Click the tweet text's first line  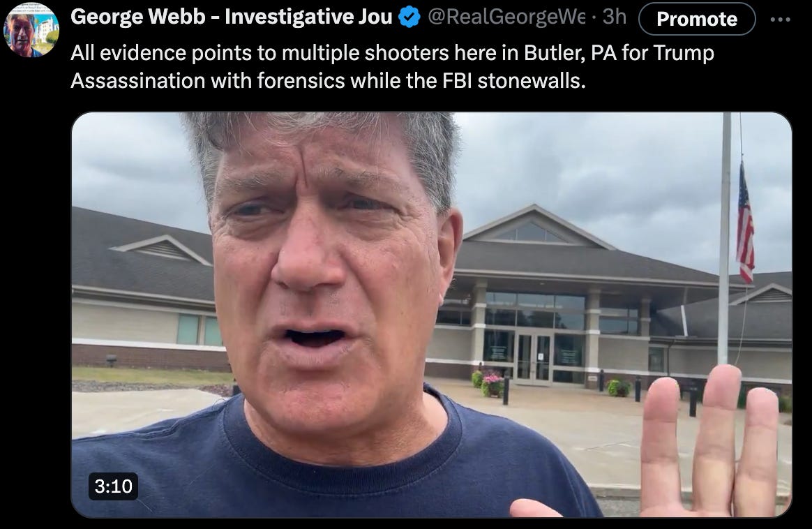pyautogui.click(x=392, y=53)
